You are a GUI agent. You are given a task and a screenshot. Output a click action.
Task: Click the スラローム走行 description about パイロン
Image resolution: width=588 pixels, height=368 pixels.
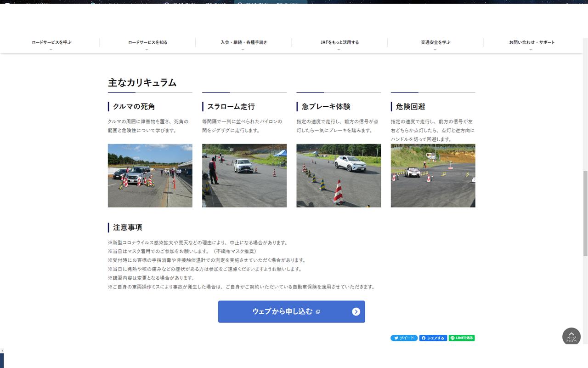pyautogui.click(x=243, y=126)
